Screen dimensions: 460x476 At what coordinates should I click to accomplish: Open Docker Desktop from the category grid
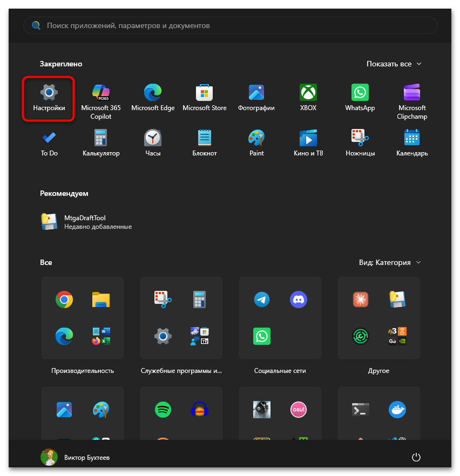(x=397, y=410)
